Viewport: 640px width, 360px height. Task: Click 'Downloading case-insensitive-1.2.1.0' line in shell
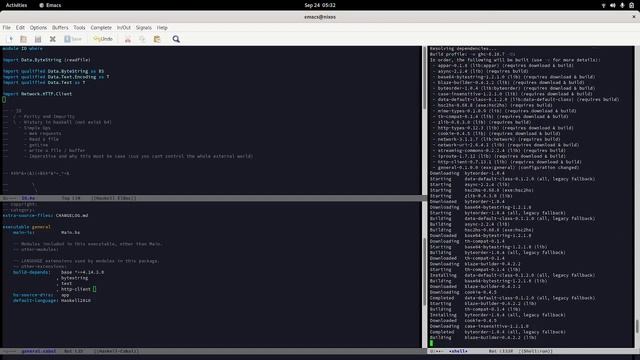click(x=479, y=326)
